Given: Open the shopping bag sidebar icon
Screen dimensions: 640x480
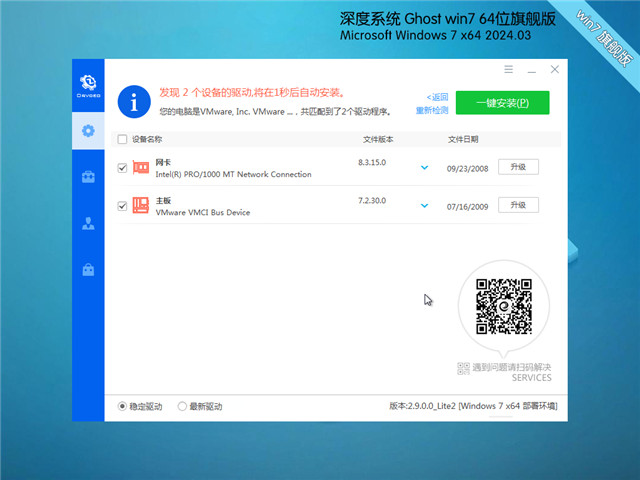Looking at the screenshot, I should pos(88,269).
